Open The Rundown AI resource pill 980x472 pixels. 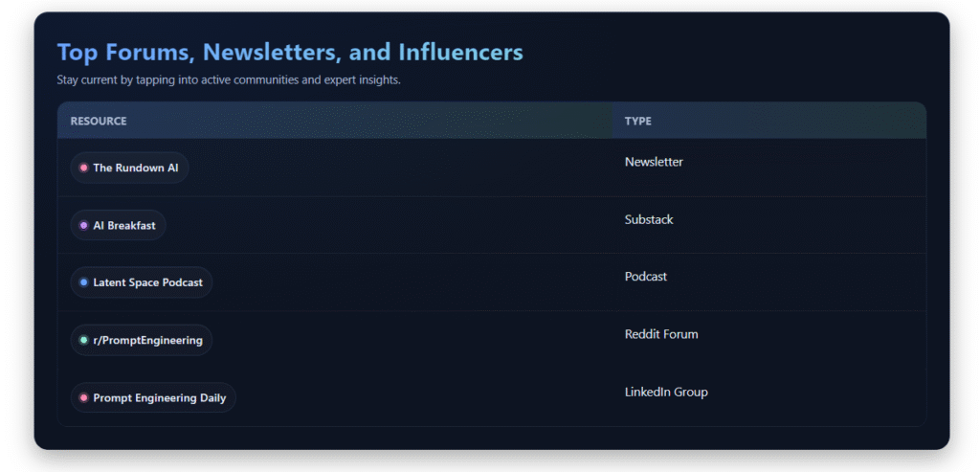click(x=129, y=168)
